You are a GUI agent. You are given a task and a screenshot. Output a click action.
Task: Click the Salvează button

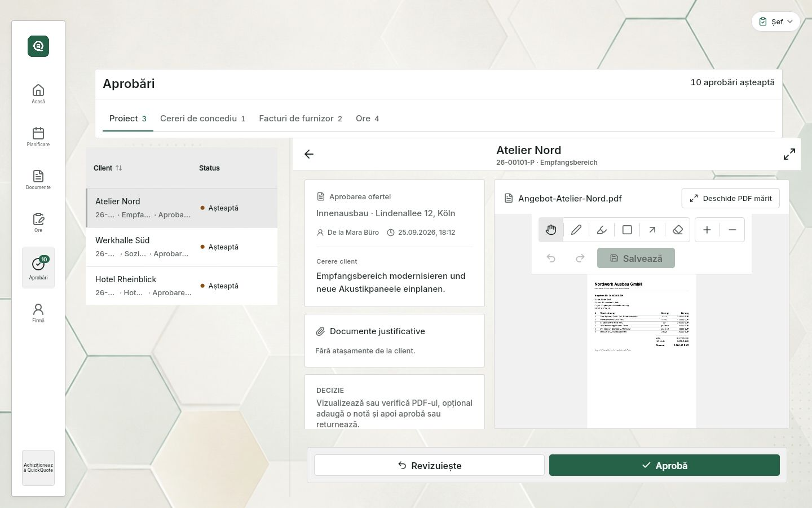coord(636,258)
